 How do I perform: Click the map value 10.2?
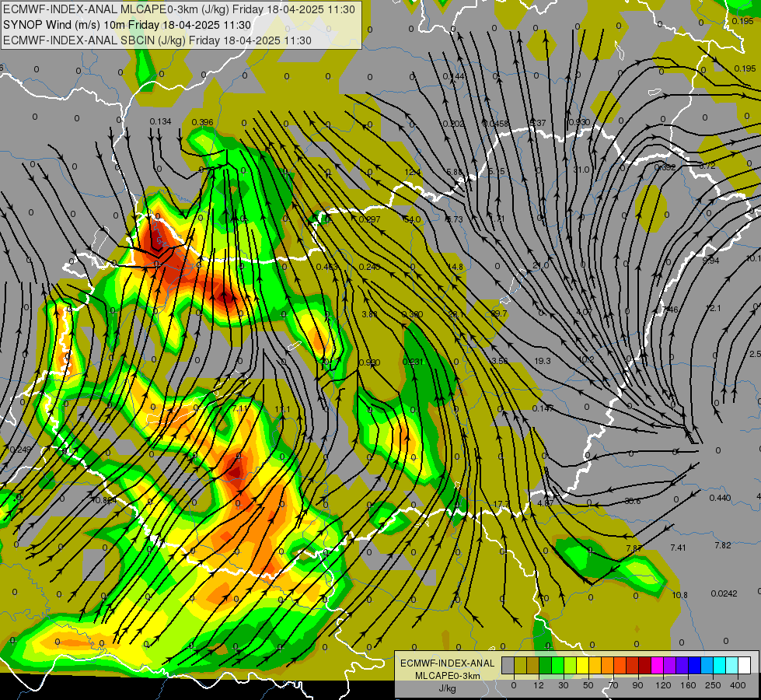(x=586, y=360)
